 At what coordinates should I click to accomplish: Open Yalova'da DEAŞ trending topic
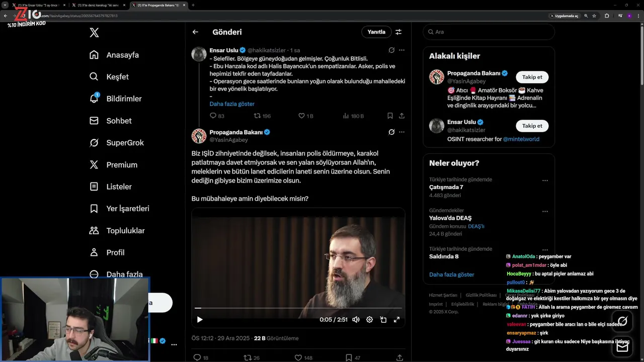pos(450,218)
